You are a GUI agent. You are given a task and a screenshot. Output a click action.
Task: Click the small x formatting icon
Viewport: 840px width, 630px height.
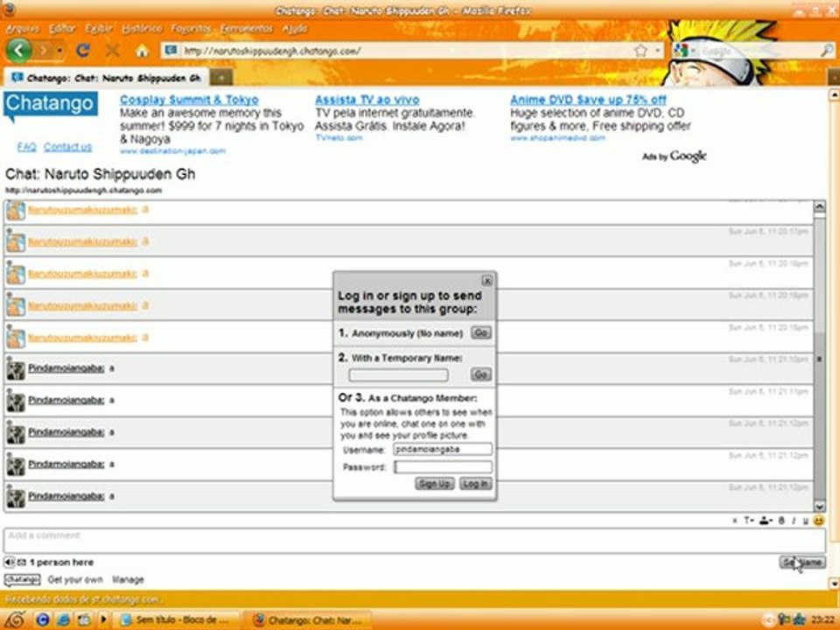[734, 521]
